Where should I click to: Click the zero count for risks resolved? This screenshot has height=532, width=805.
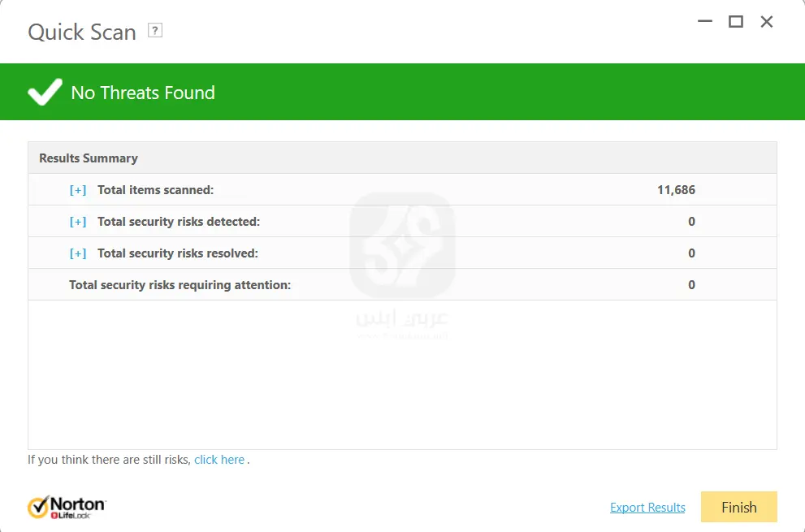[x=691, y=253]
